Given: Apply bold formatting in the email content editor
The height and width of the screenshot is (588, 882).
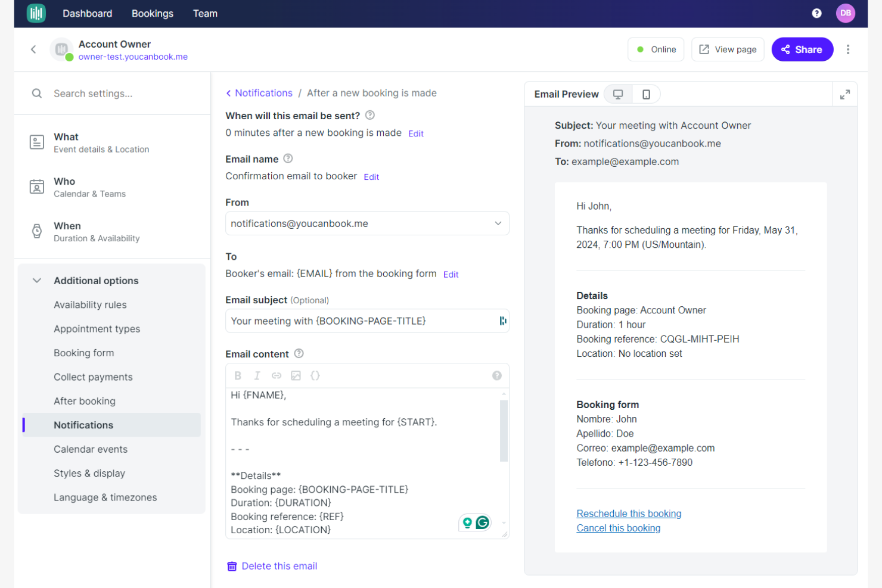Looking at the screenshot, I should [x=238, y=375].
